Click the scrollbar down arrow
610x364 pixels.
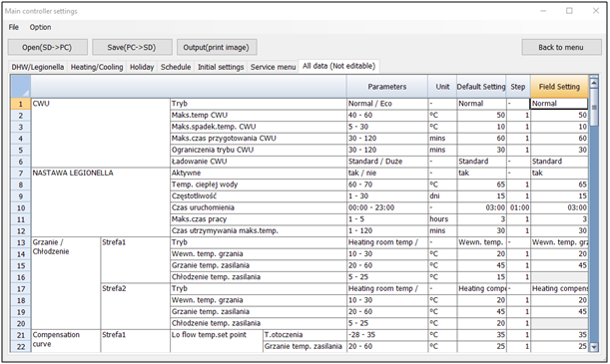pyautogui.click(x=594, y=347)
